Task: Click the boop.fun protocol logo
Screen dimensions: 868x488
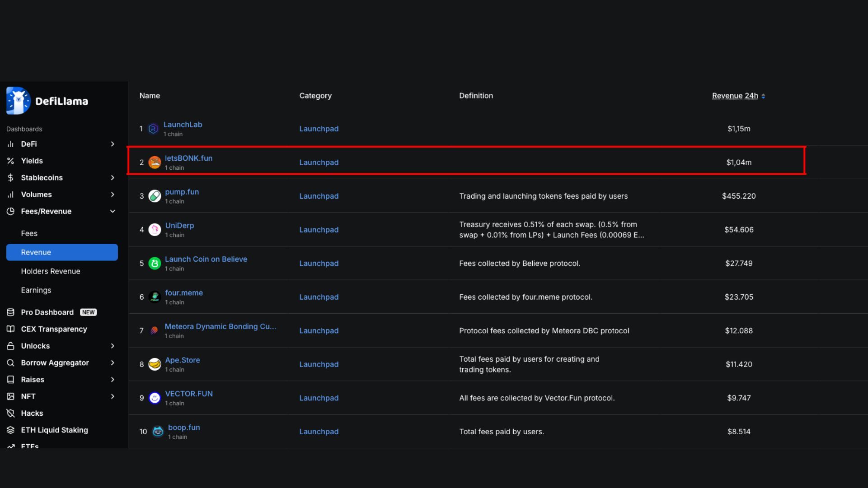Action: point(158,432)
